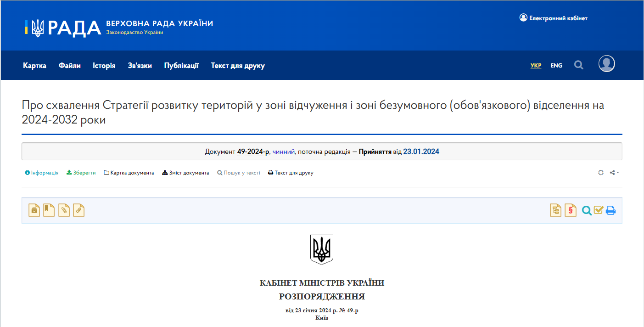Select the gold checkmark verification icon
Viewport: 644px width, 327px height.
coord(598,210)
